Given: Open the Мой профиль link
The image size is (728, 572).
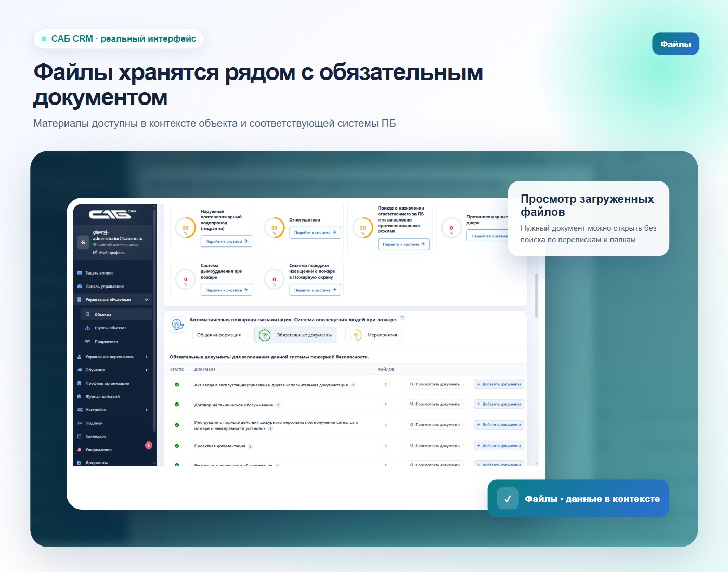Looking at the screenshot, I should click(x=109, y=253).
